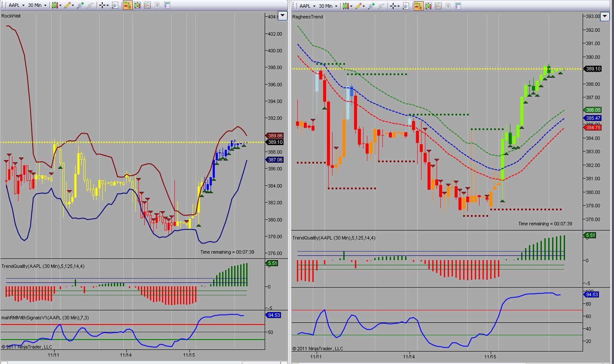Screen dimensions: 614x364
Task: Open cross hair cursor dropdown in RagheesTrend chart
Action: tap(395, 6)
